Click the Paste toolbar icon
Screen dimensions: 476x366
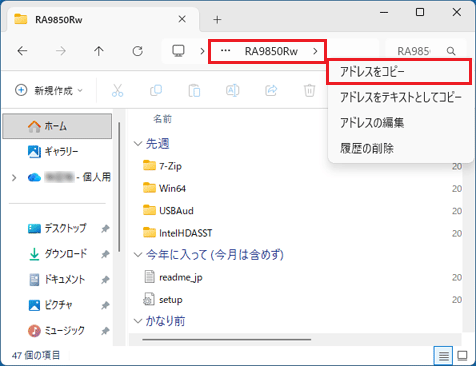pos(194,91)
